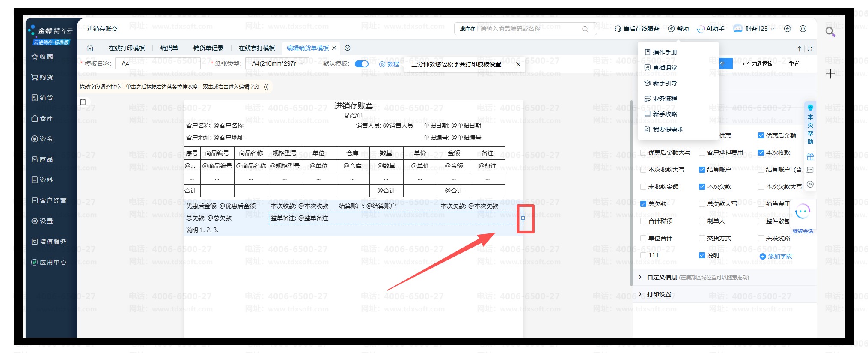This screenshot has height=353, width=868.
Task: Open 售后在线服务 headset support
Action: tap(636, 29)
